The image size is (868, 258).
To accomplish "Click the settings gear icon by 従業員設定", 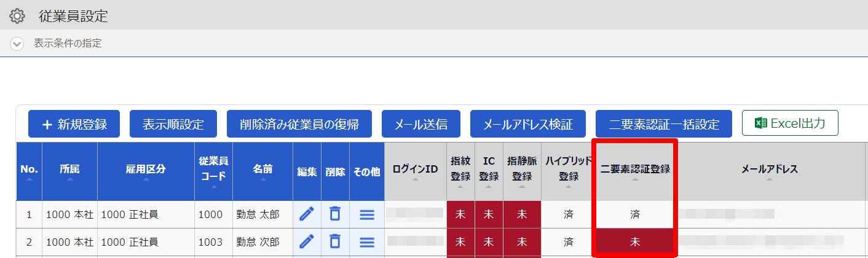I will pos(17,16).
